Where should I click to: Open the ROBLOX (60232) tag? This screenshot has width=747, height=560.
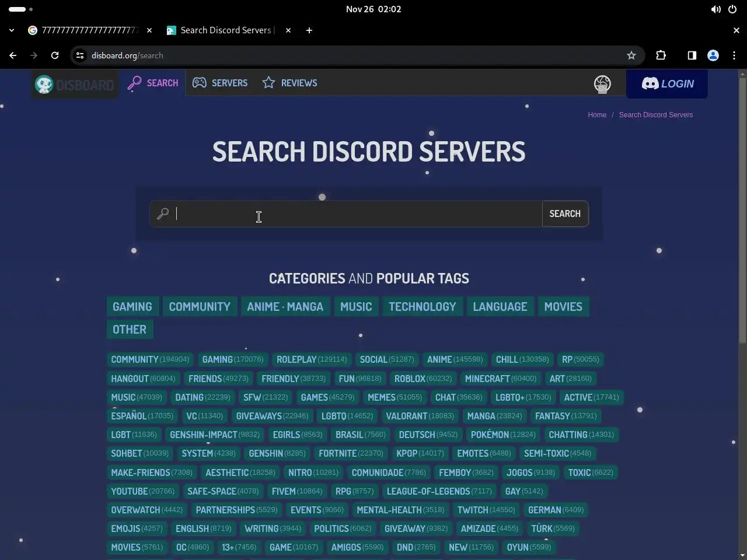click(423, 379)
